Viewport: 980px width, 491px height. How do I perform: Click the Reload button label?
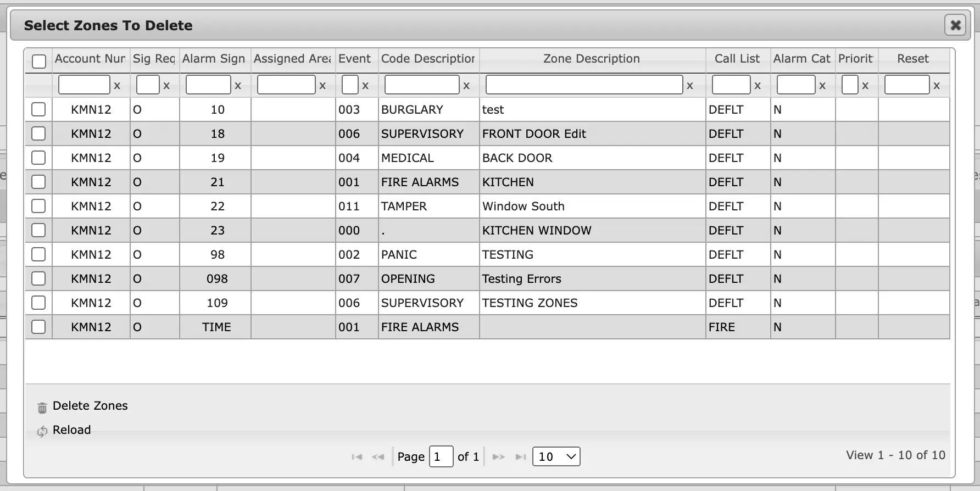[72, 430]
